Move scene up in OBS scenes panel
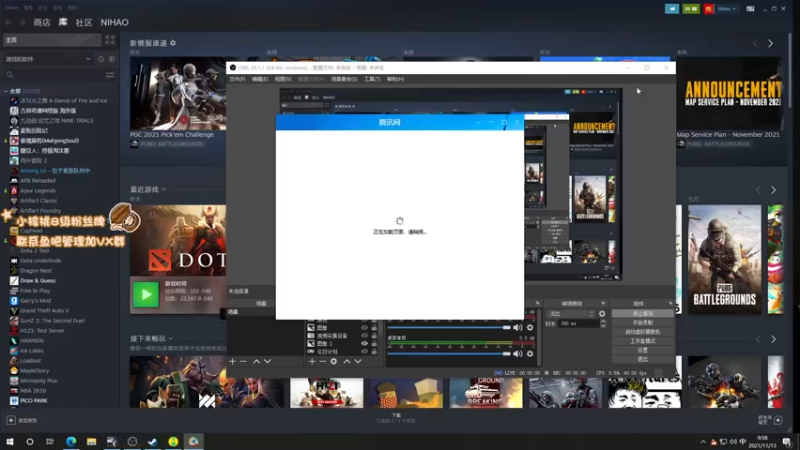 coord(256,361)
